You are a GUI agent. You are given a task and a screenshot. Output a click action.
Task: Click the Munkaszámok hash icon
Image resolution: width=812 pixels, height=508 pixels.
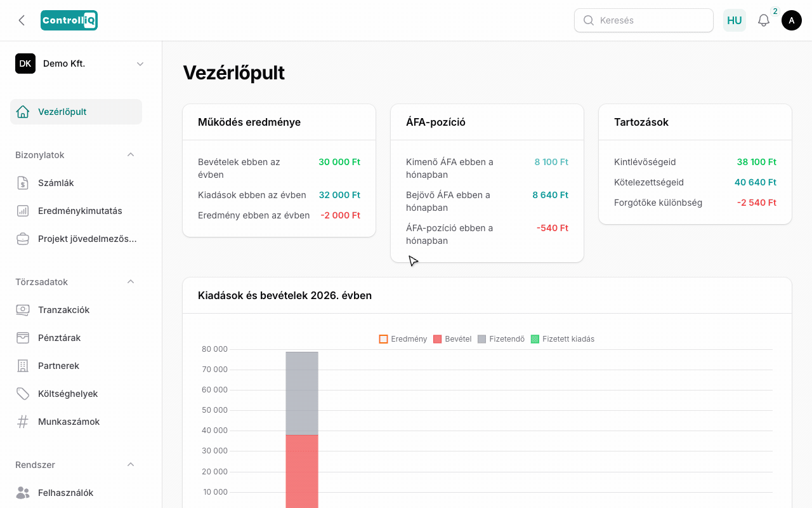pyautogui.click(x=23, y=422)
